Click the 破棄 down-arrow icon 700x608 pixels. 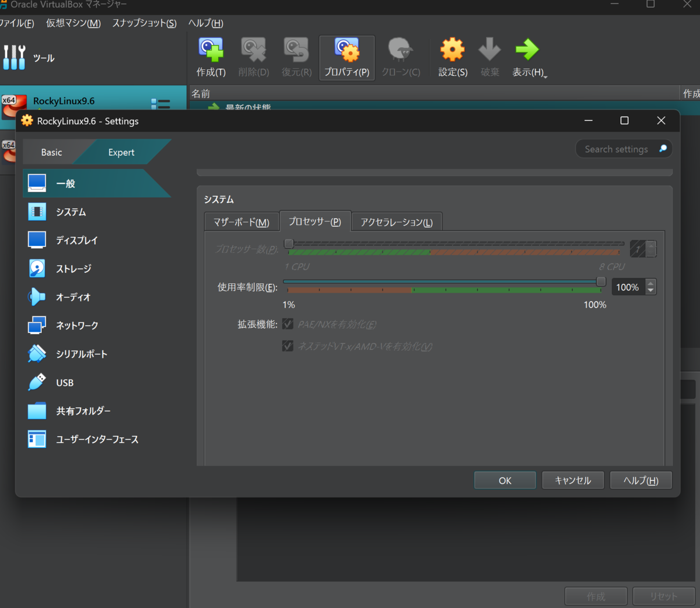tap(490, 50)
